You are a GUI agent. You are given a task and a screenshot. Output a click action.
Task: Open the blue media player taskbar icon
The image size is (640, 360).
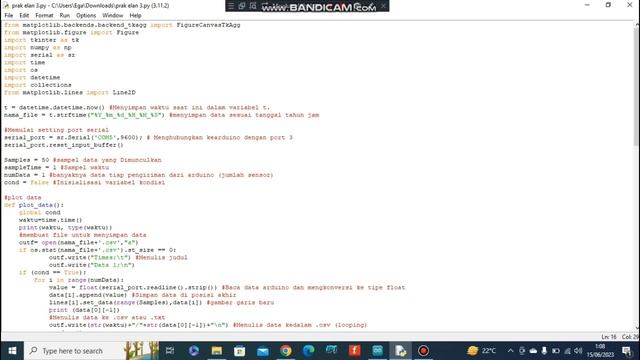(193, 351)
